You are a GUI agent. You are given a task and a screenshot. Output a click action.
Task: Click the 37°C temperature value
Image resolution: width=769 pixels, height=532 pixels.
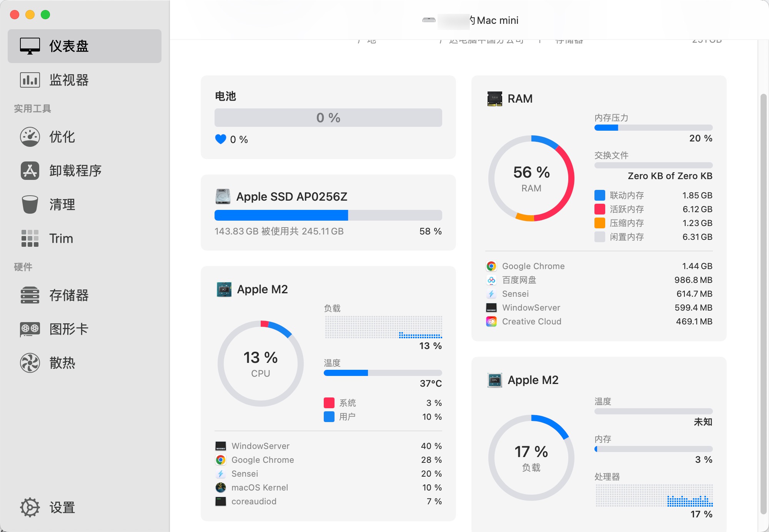click(x=431, y=384)
